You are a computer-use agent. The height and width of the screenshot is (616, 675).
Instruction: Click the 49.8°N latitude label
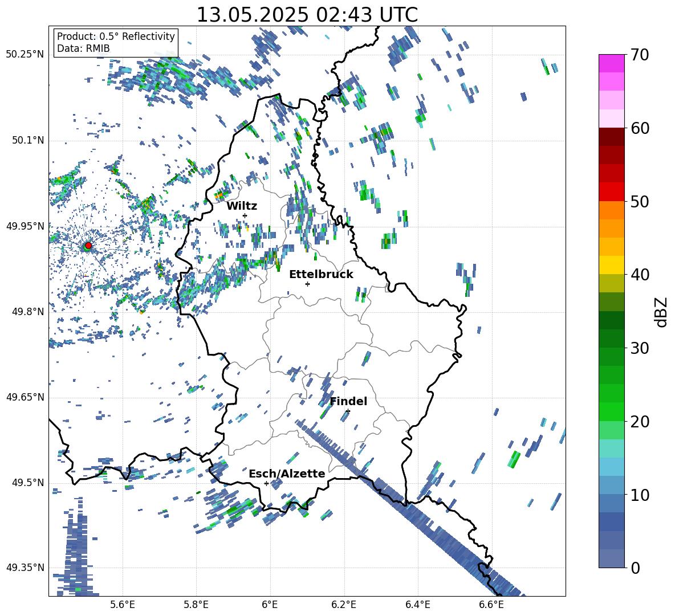tap(27, 312)
